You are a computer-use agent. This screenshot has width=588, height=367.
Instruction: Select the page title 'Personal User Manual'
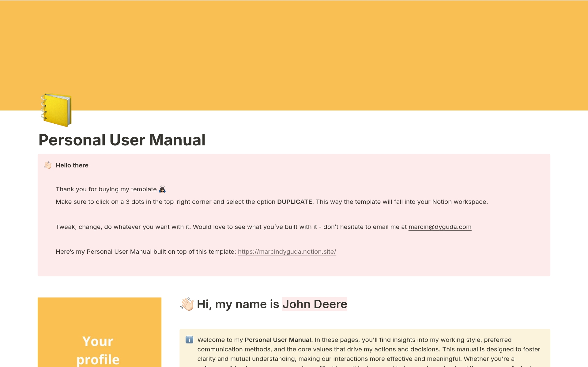pyautogui.click(x=122, y=140)
